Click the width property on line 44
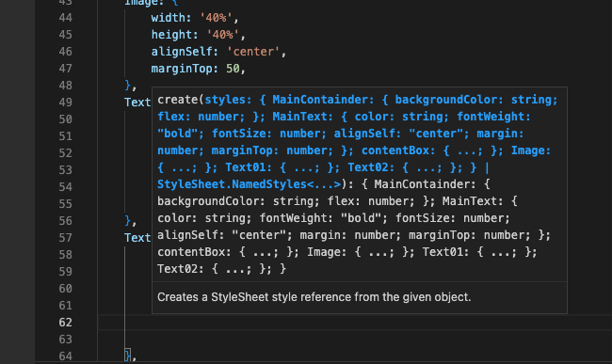This screenshot has height=364, width=612. click(x=169, y=18)
